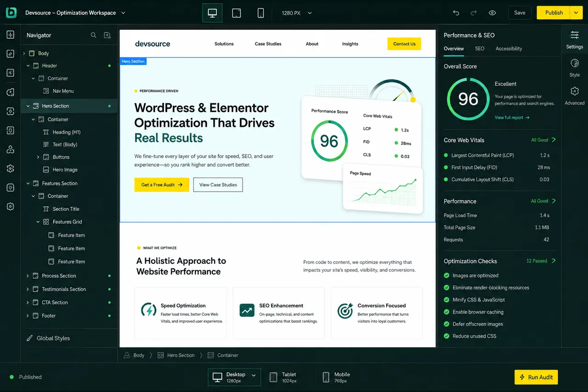Click the green Published status dot

(x=11, y=377)
